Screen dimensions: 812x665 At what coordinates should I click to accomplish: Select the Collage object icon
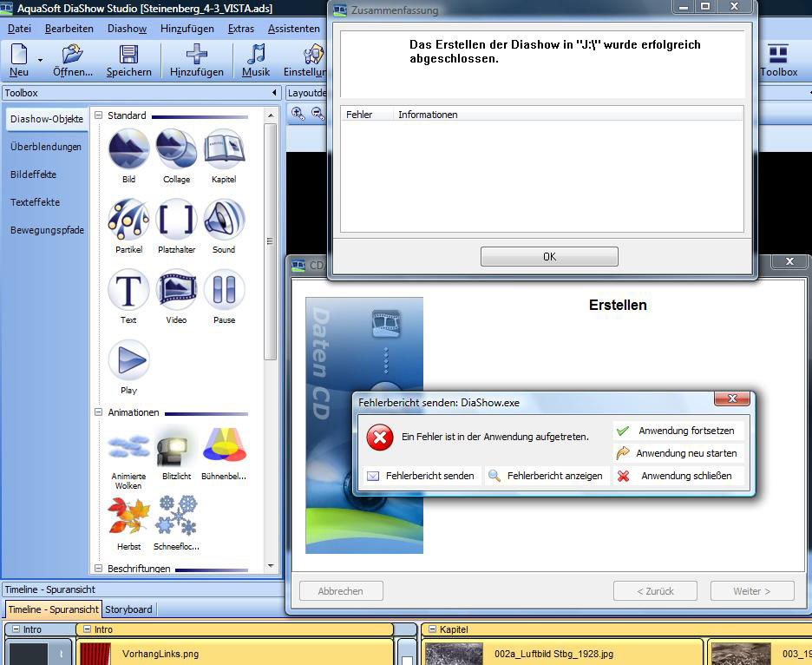pos(176,149)
